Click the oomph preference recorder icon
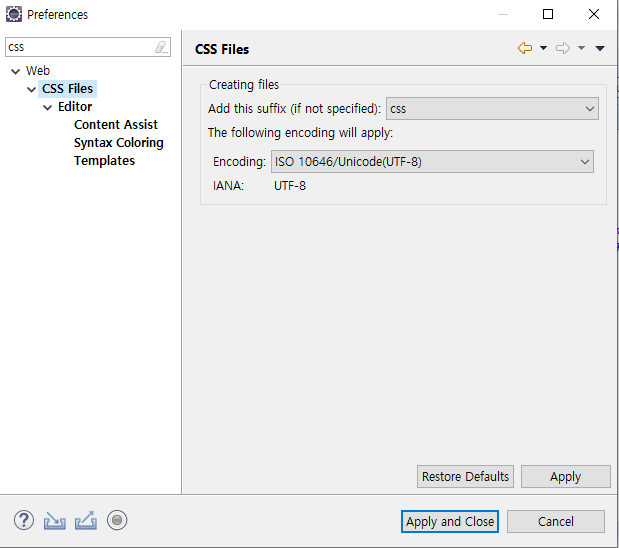The image size is (619, 548). click(117, 520)
